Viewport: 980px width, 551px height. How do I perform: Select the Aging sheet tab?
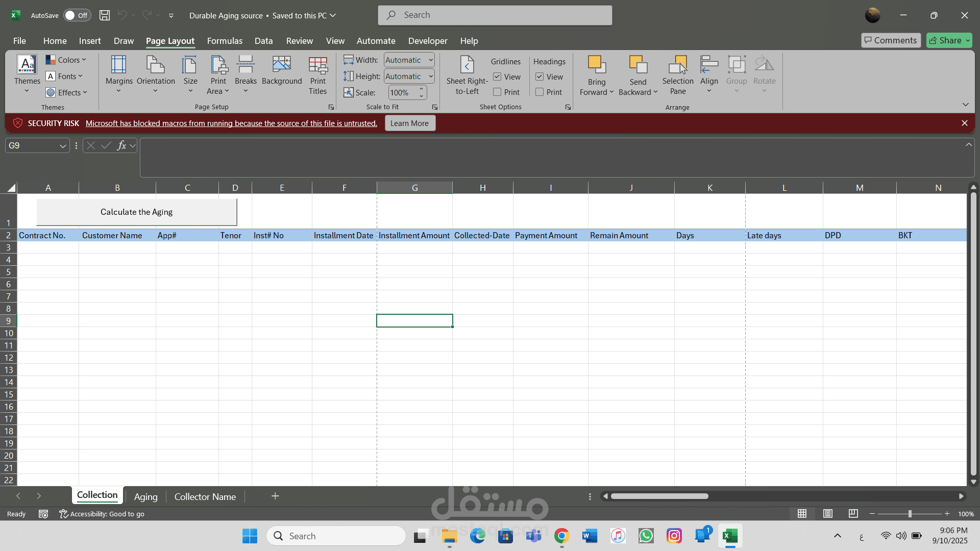coord(145,496)
